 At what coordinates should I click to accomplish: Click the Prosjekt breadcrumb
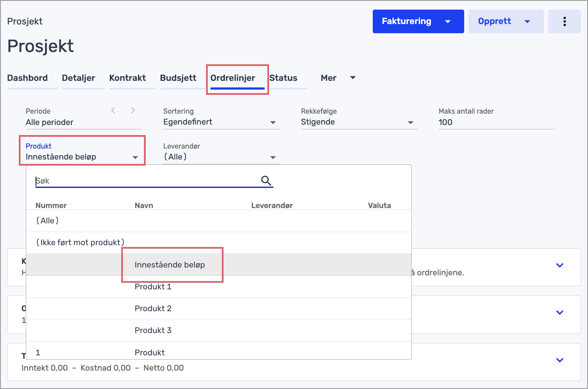[25, 21]
